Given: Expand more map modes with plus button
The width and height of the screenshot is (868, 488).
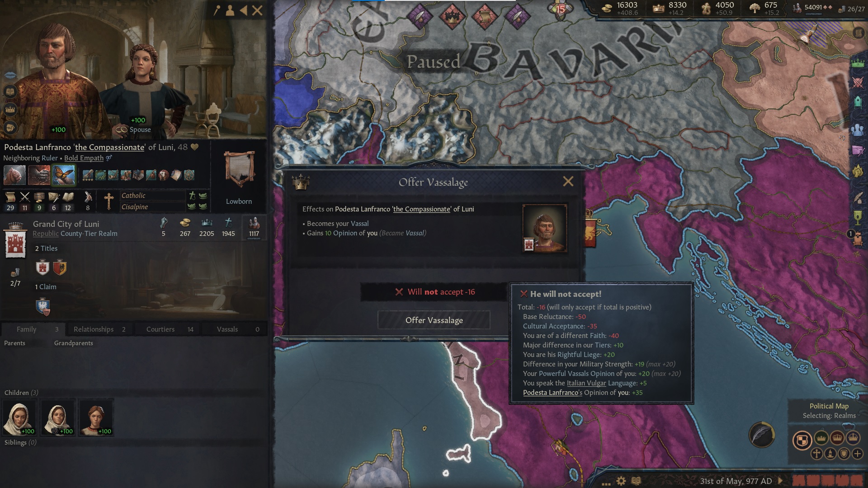Looking at the screenshot, I should pos(858,453).
